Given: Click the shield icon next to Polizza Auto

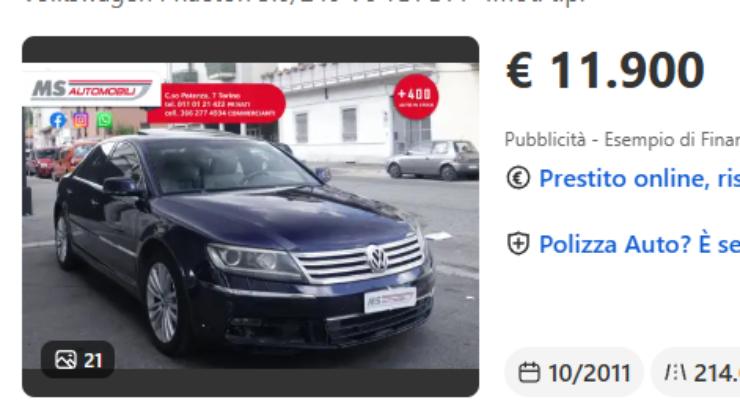Looking at the screenshot, I should 518,244.
